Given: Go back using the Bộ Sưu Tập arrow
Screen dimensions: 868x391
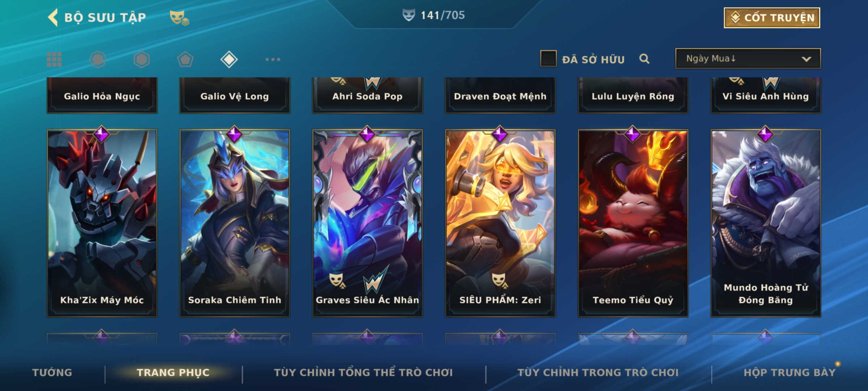Looking at the screenshot, I should pyautogui.click(x=53, y=17).
